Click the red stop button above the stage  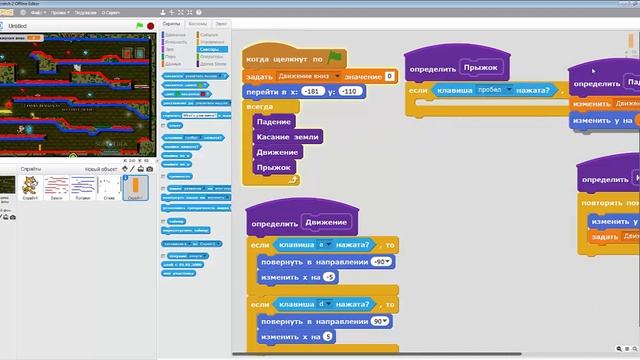pyautogui.click(x=151, y=26)
